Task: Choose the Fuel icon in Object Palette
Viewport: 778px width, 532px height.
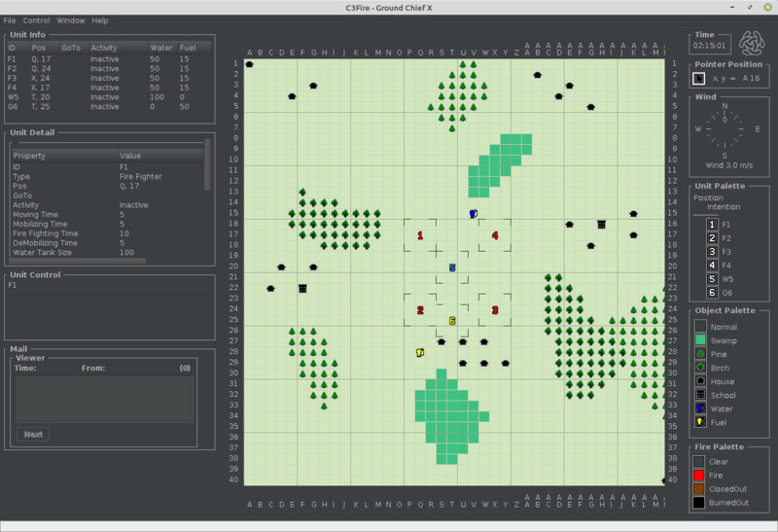Action: 700,422
